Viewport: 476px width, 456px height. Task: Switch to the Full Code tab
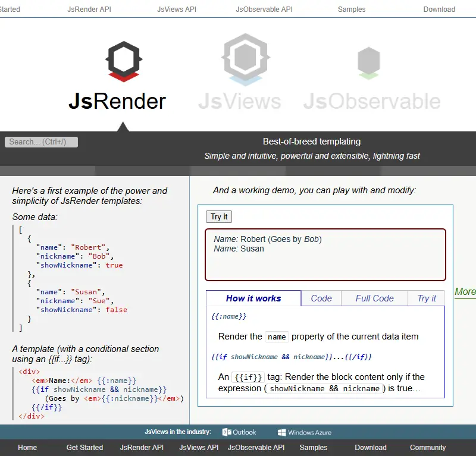(375, 298)
